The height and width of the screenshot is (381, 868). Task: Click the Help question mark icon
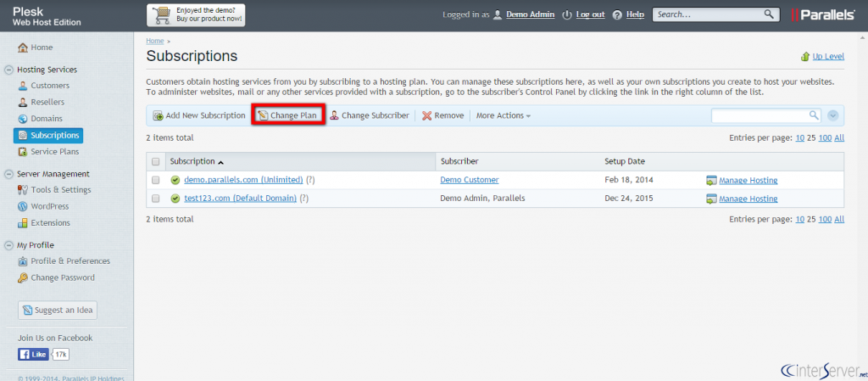coord(618,15)
